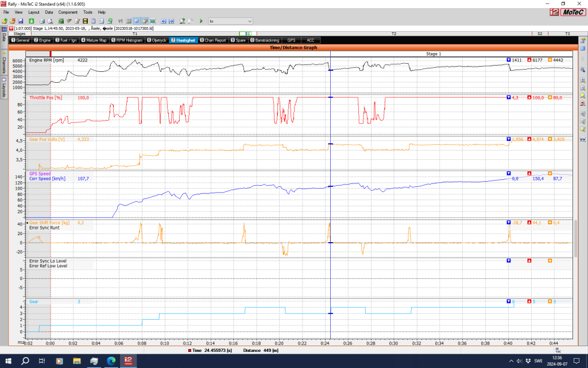The width and height of the screenshot is (588, 368).
Task: Click the measure ruler icon in right sidebar
Action: [x=582, y=140]
